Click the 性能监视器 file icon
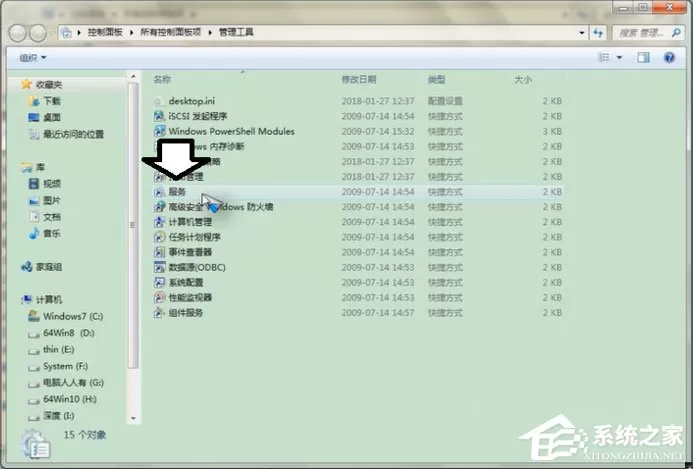Screen dimensions: 693x469 (159, 297)
